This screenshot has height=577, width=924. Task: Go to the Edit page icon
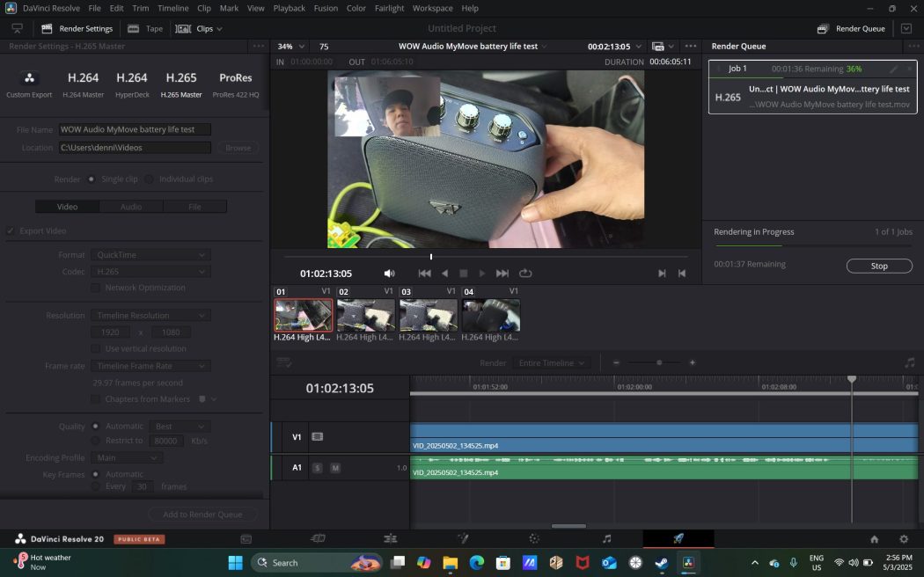coord(390,539)
